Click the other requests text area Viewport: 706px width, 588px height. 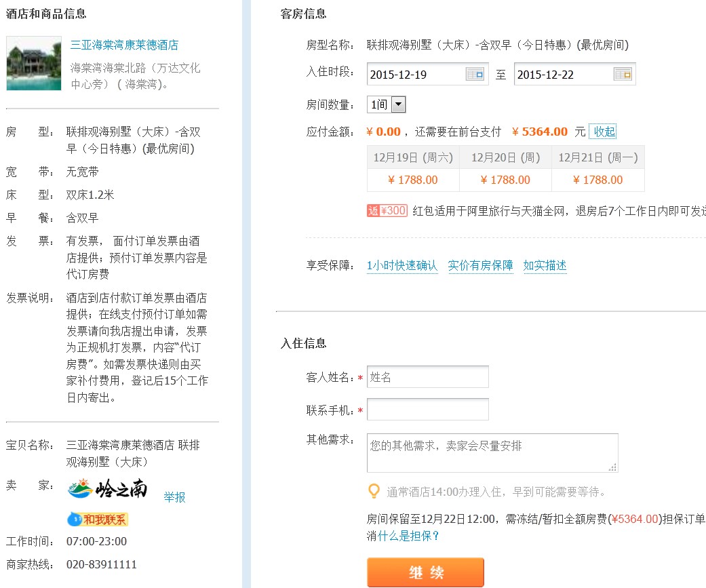492,452
